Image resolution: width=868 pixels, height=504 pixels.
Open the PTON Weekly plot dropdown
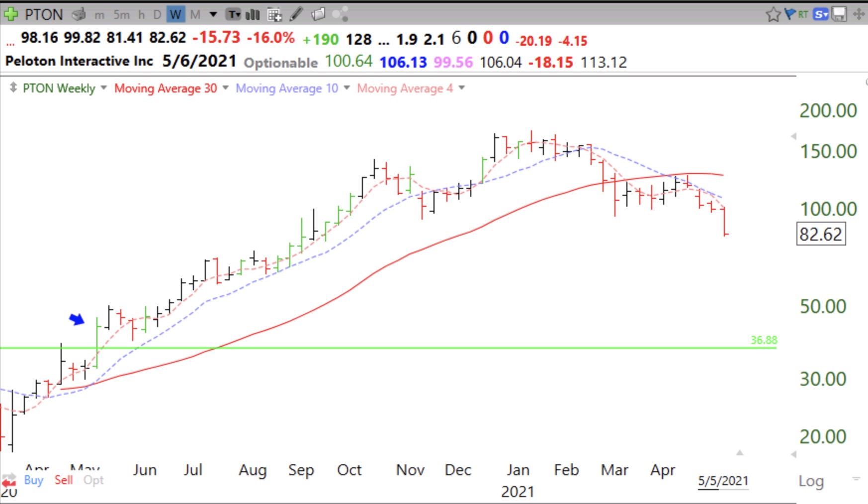pos(103,87)
